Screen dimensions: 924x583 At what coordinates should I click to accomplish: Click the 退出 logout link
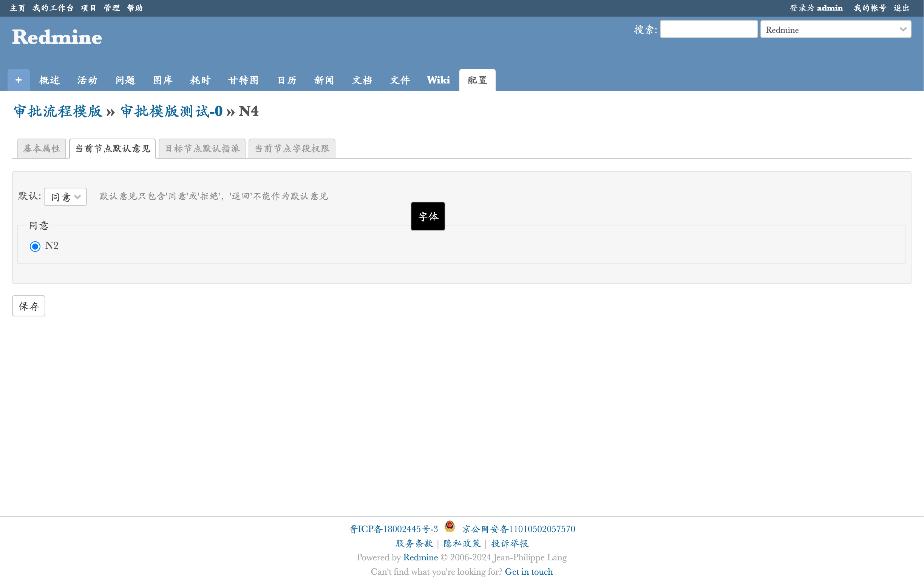pos(901,8)
